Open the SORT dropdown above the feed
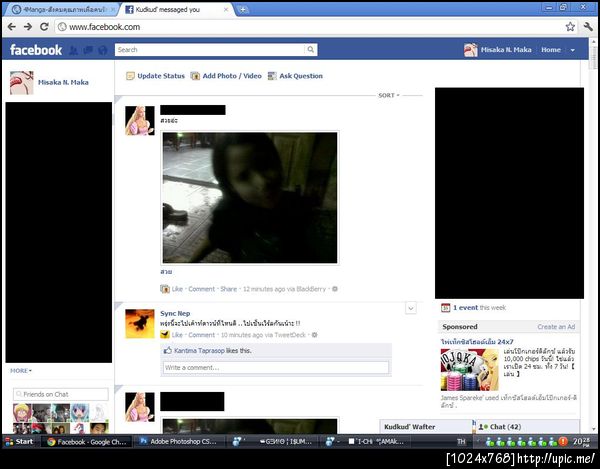The image size is (600, 469). (x=388, y=95)
